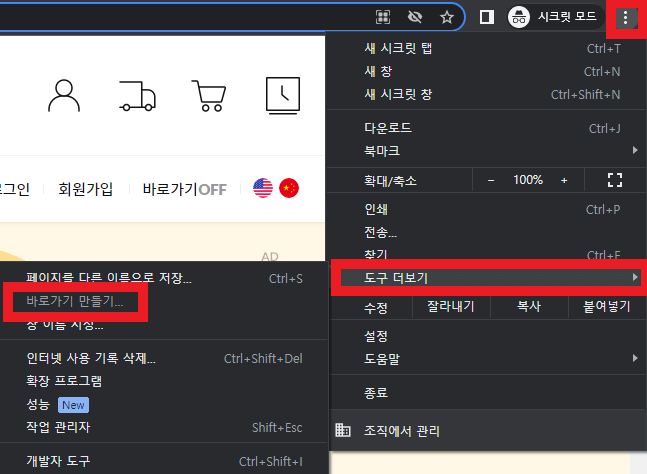Toggle the 바로가기 OFF link
The height and width of the screenshot is (474, 647).
pos(184,189)
